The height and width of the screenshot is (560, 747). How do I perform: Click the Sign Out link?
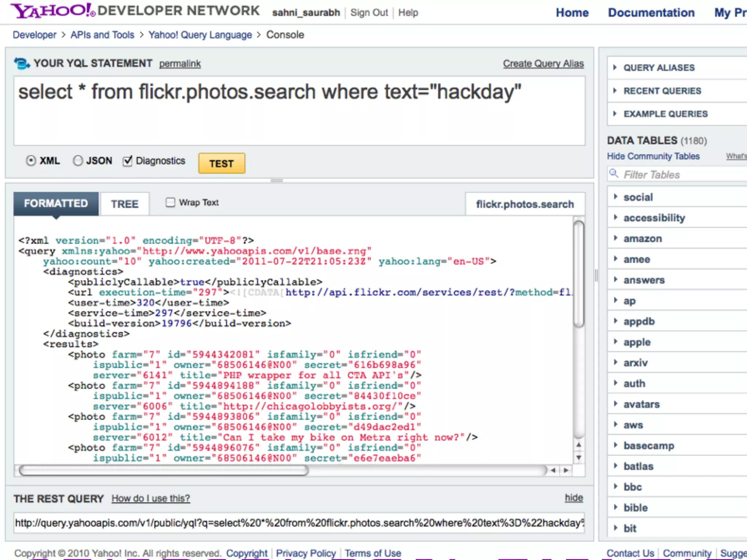[369, 13]
